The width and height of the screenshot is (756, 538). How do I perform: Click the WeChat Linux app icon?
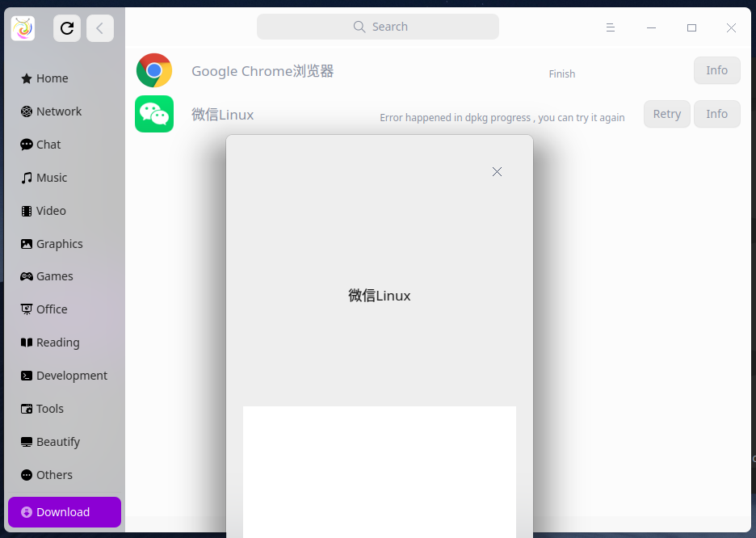pyautogui.click(x=154, y=114)
